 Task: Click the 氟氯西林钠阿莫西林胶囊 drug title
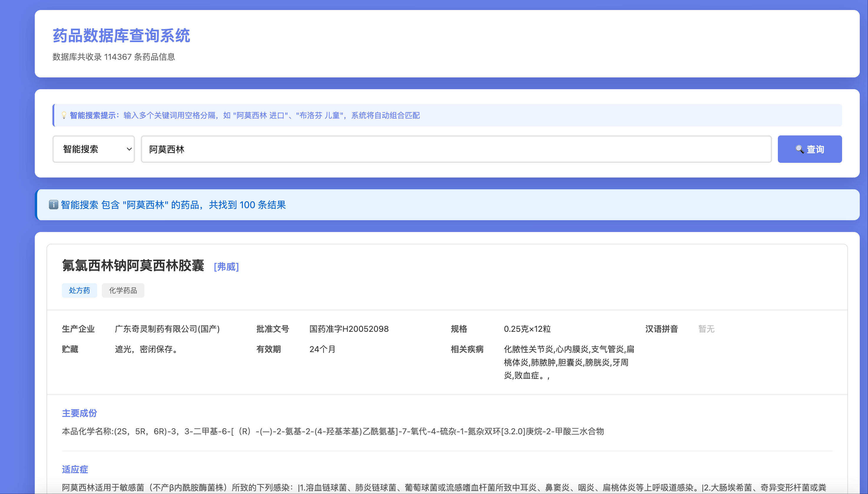pyautogui.click(x=133, y=266)
